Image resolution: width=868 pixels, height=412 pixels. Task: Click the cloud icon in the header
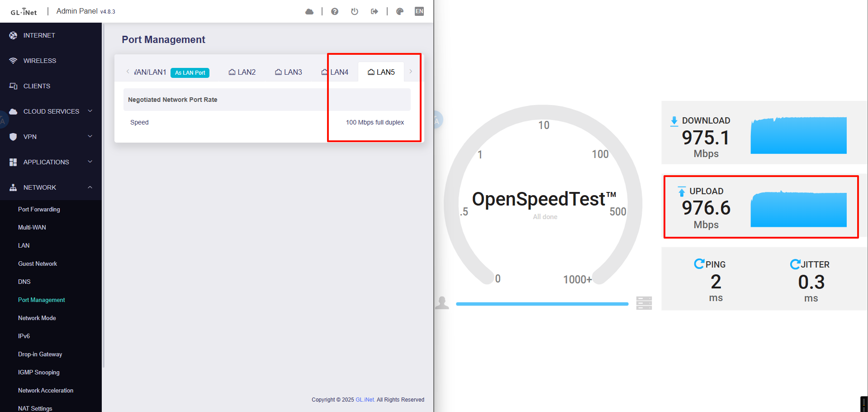pos(309,11)
